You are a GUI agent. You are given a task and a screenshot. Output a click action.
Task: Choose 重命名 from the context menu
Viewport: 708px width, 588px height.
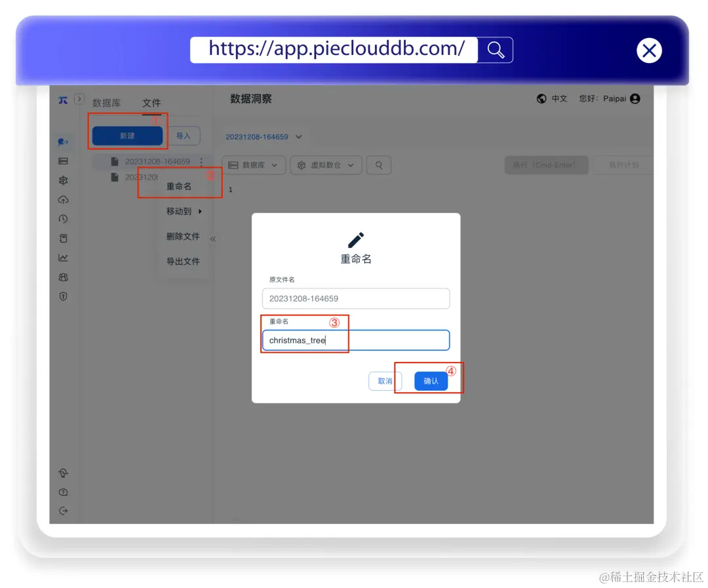[179, 187]
